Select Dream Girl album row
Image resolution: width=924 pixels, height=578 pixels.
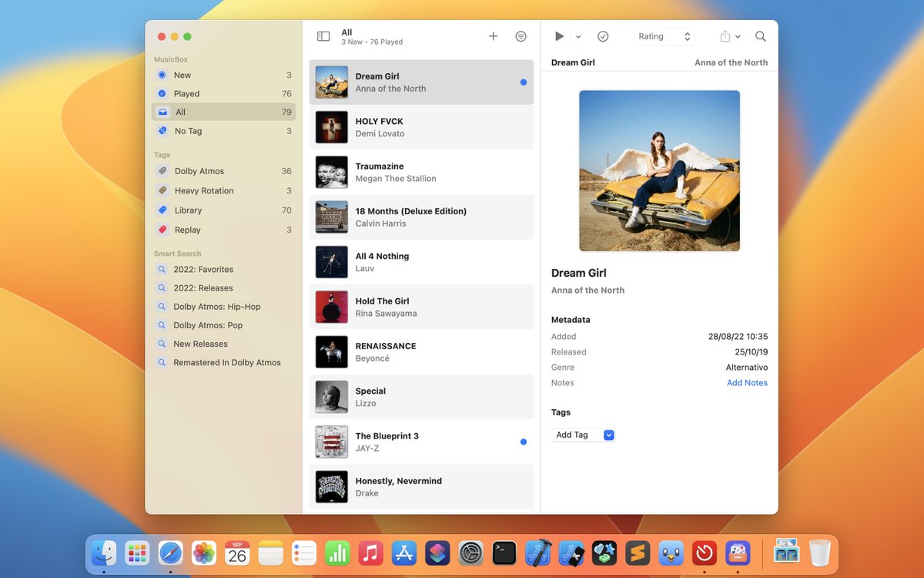pyautogui.click(x=421, y=82)
